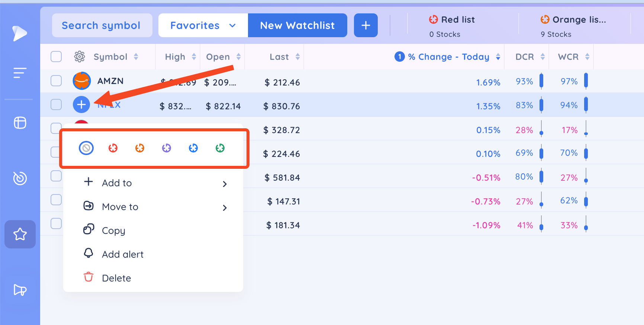Screen dimensions: 644x325
Task: Open the watchlists star panel in the sidebar
Action: point(20,234)
